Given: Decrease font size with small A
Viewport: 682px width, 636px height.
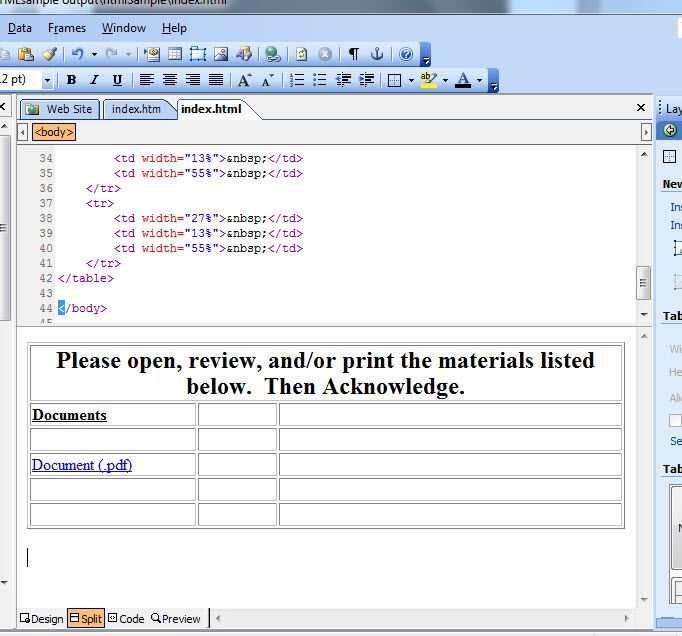Looking at the screenshot, I should click(x=267, y=80).
